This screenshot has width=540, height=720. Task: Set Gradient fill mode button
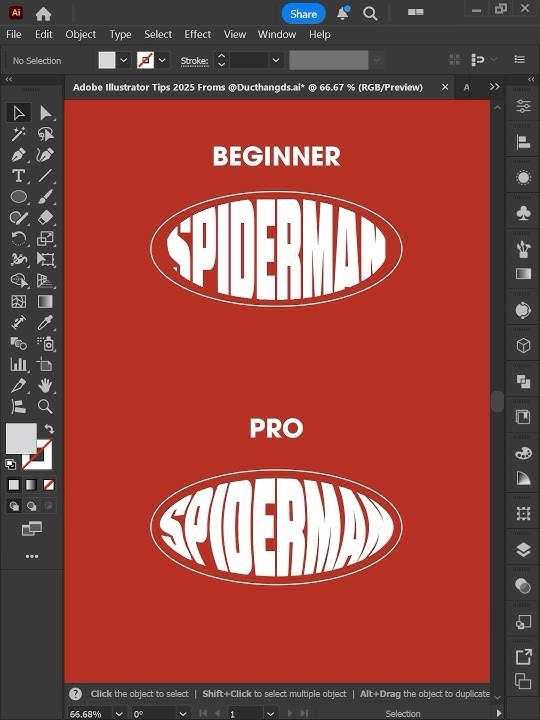31,485
